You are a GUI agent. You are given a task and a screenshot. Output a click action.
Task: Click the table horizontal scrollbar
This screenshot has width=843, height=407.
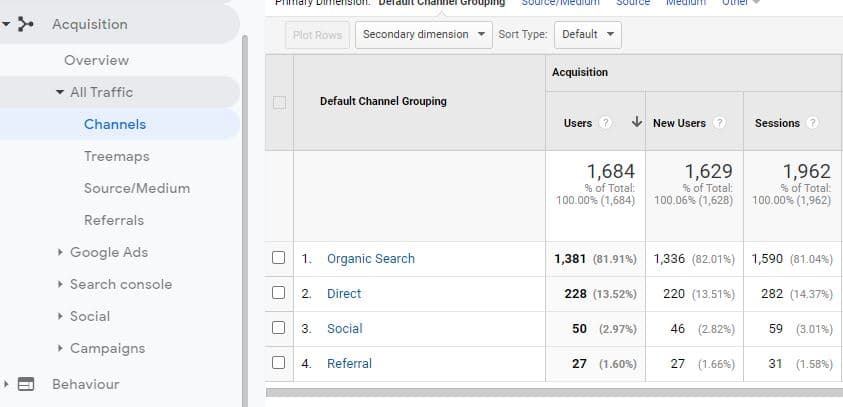pyautogui.click(x=554, y=393)
